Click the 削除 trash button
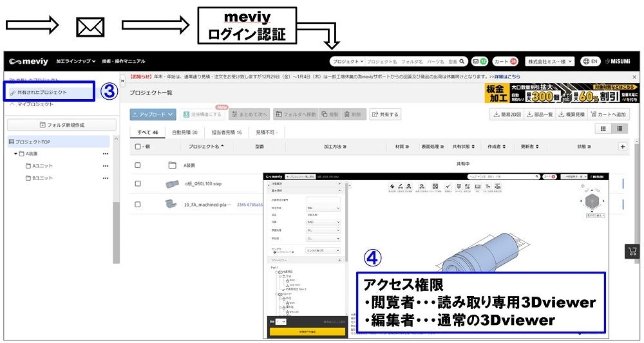Viewport: 644px width, 343px height. (353, 115)
